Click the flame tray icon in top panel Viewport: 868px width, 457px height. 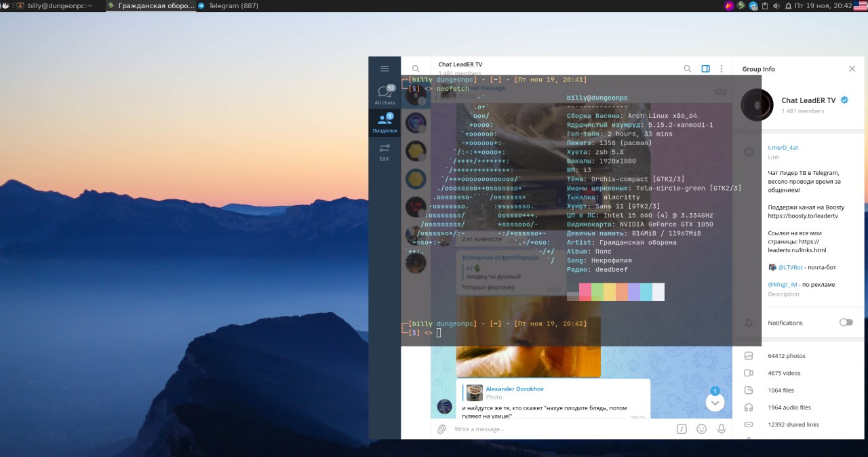(729, 5)
